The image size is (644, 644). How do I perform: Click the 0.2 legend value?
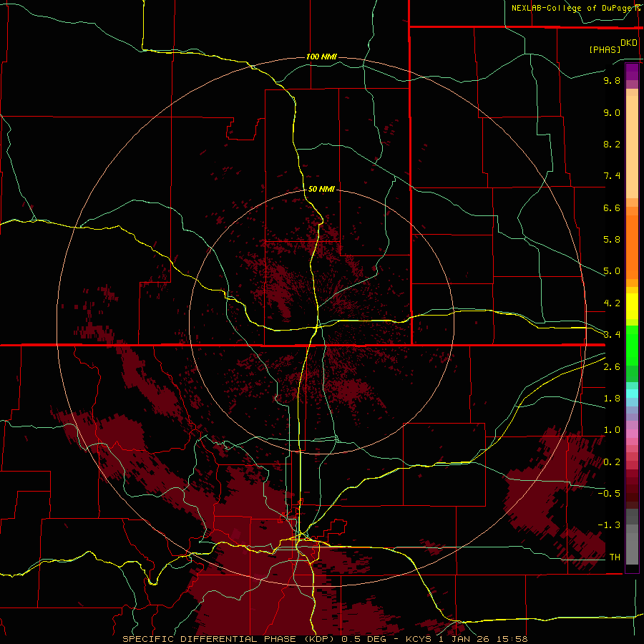click(x=612, y=462)
